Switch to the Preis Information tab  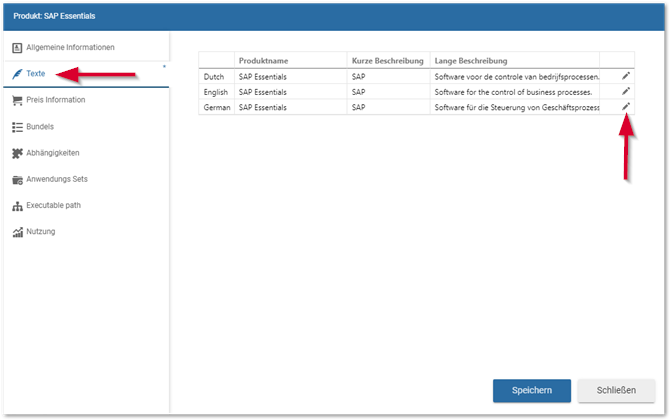coord(86,100)
